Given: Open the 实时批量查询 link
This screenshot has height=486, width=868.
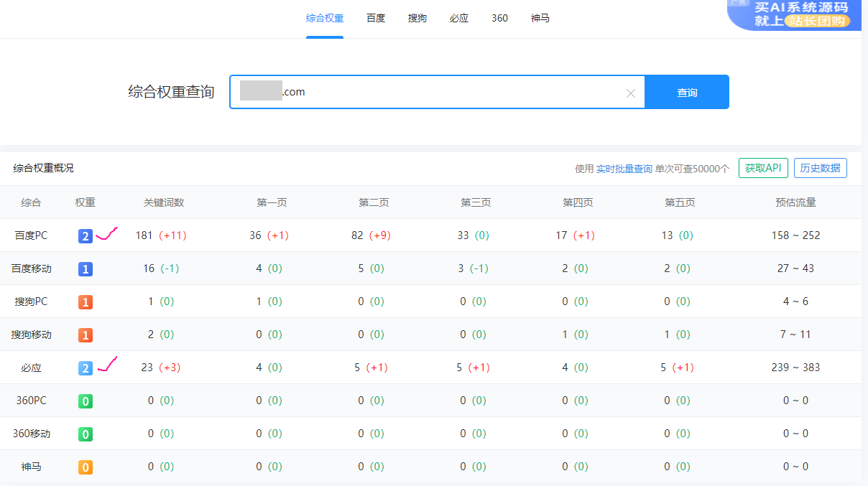Looking at the screenshot, I should pos(624,169).
